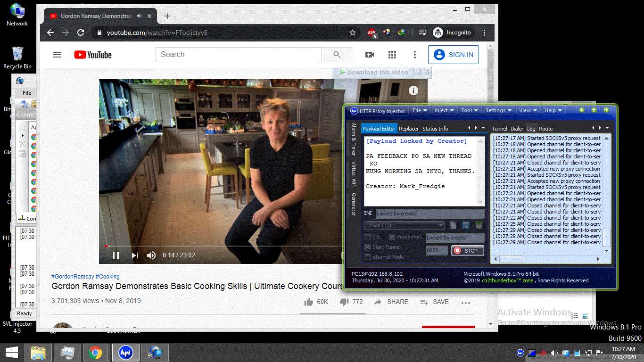The image size is (644, 362).
Task: Open the File dropdown in HTTP Proxy Injector
Action: point(420,110)
